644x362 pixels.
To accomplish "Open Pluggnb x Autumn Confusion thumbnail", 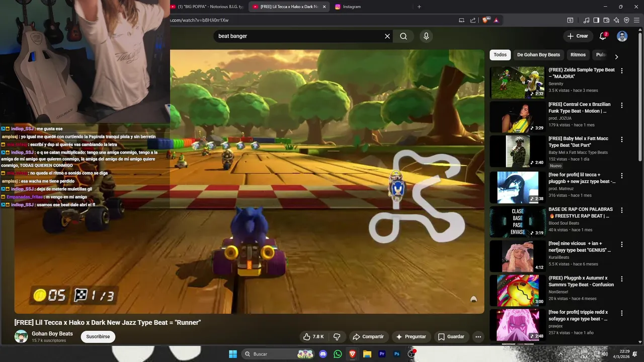I will pyautogui.click(x=517, y=290).
